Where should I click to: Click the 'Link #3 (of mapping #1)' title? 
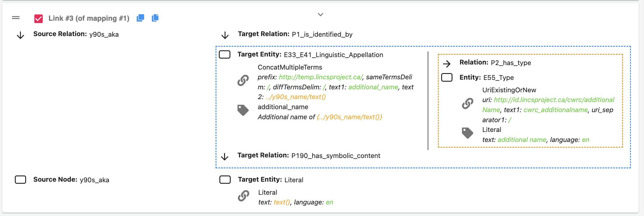point(89,18)
